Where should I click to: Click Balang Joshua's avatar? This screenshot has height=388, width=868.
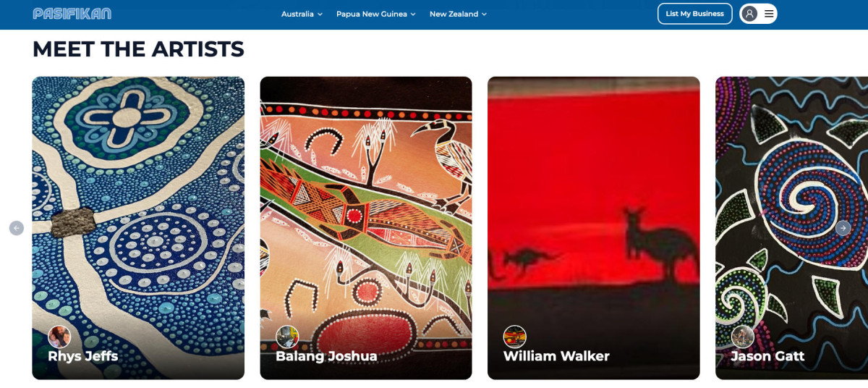(287, 337)
